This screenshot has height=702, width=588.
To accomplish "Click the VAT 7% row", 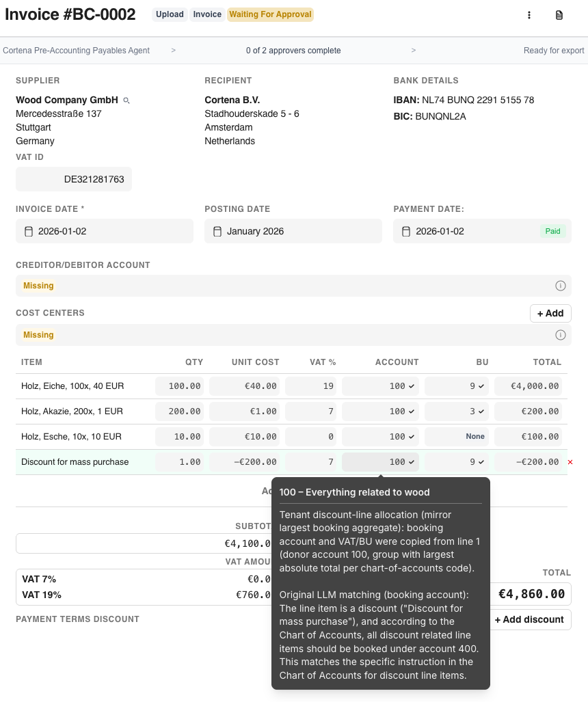I will [x=144, y=580].
